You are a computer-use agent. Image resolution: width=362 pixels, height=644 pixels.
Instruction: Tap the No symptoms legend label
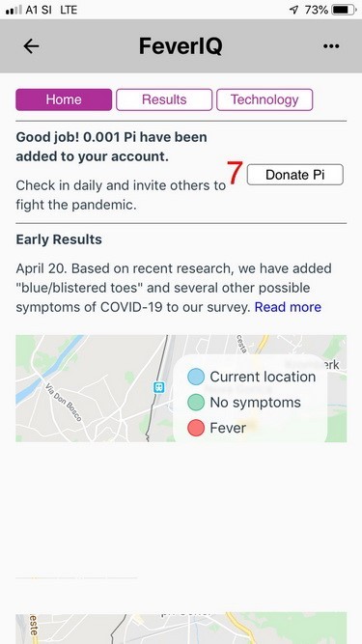point(255,403)
